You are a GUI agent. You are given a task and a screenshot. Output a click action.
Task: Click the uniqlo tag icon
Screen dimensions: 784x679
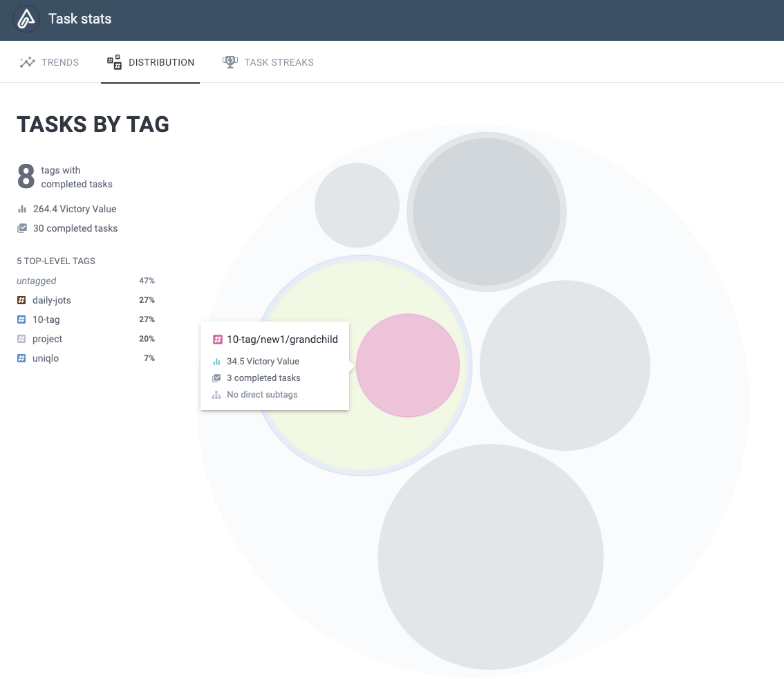pos(21,358)
